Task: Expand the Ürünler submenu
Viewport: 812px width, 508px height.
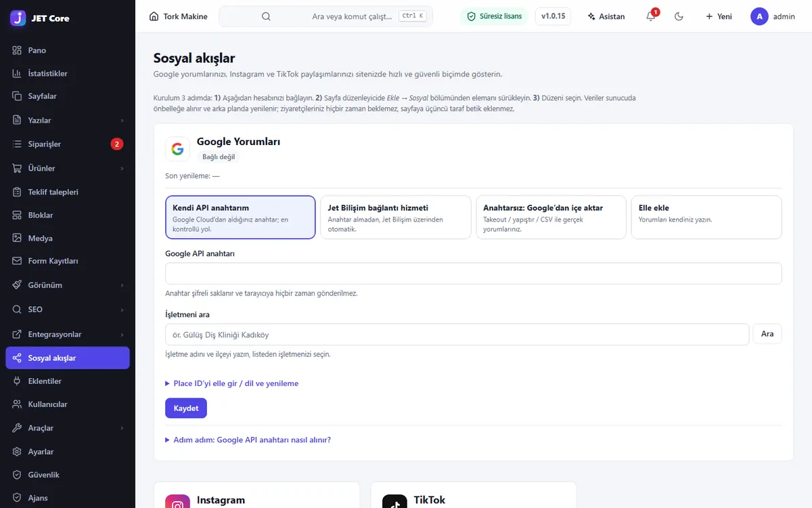Action: [122, 168]
